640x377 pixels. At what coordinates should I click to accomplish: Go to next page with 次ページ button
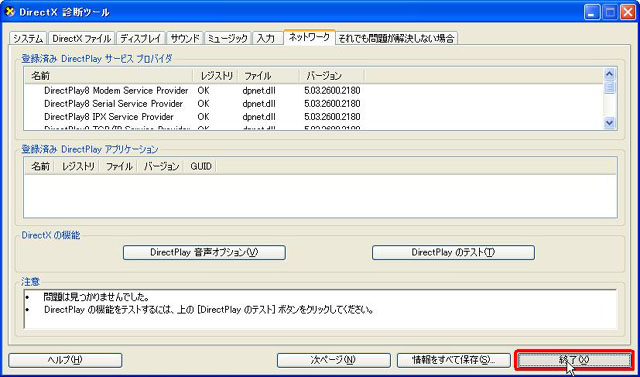333,360
